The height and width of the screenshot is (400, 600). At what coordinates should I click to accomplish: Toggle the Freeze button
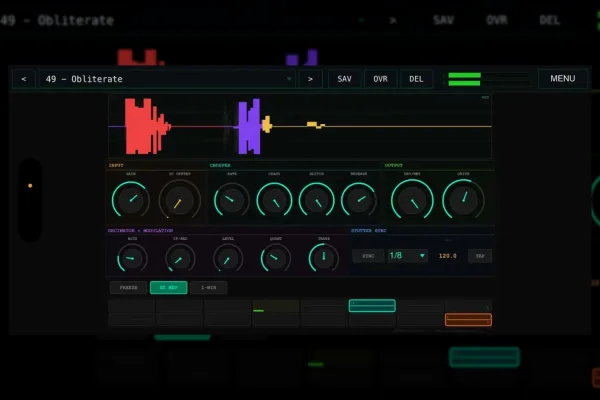coord(129,287)
